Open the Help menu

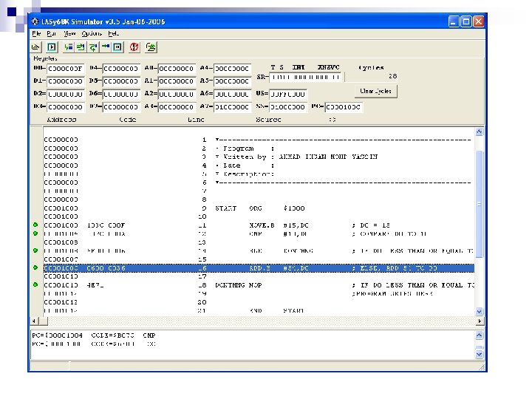pyautogui.click(x=113, y=33)
